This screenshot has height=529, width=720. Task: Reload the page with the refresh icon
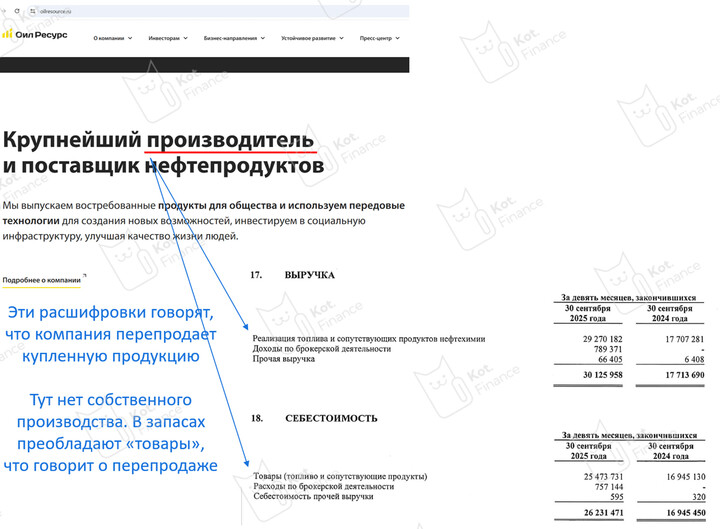[19, 9]
